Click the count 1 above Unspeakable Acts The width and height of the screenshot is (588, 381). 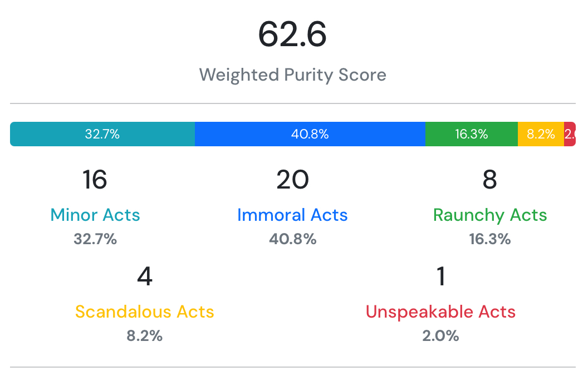(x=441, y=276)
